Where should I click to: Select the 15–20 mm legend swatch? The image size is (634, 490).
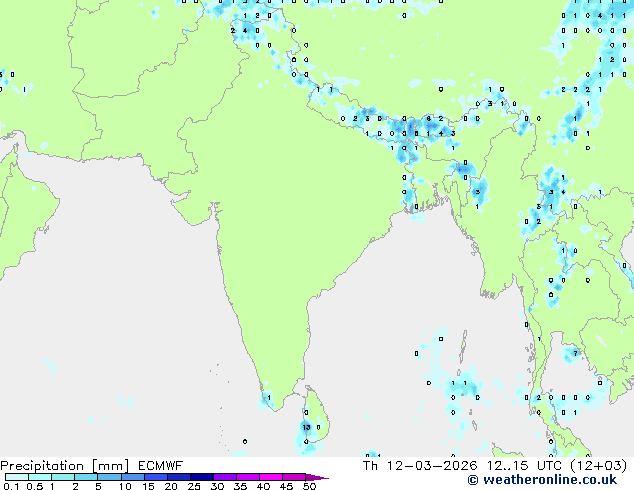[156, 477]
